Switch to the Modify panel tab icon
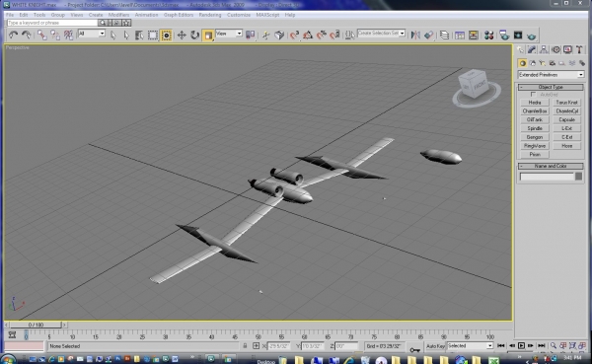 click(x=532, y=50)
